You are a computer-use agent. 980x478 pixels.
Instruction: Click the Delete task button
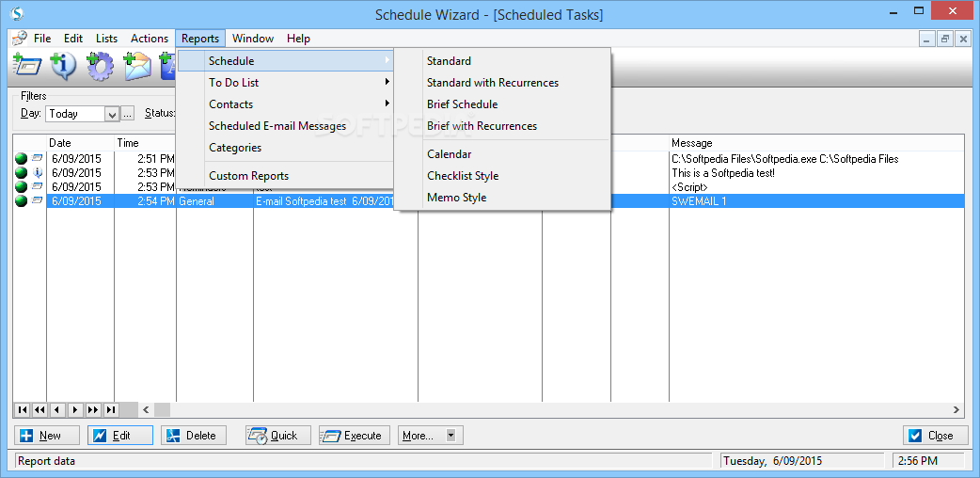click(x=193, y=436)
